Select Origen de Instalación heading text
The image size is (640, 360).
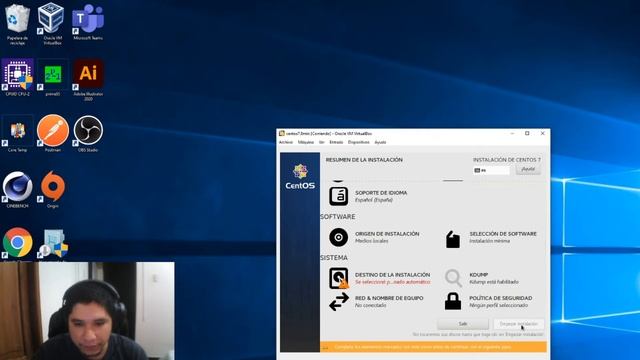click(x=387, y=234)
